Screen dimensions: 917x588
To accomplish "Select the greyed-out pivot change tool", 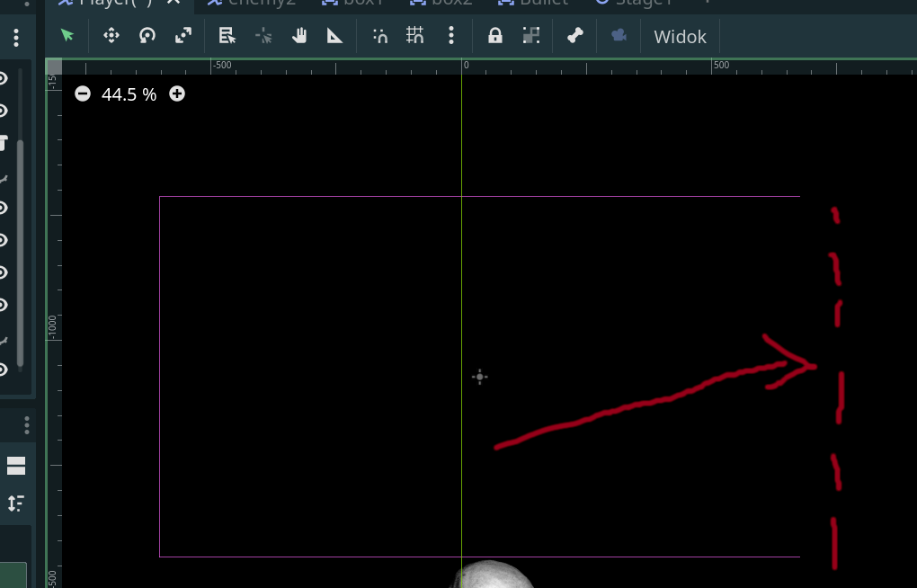I will 263,36.
